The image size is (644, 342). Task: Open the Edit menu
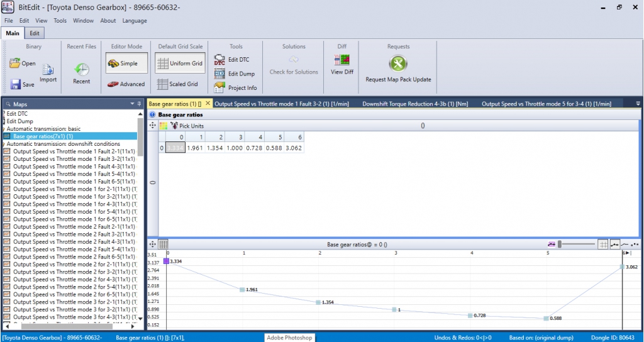coord(25,21)
